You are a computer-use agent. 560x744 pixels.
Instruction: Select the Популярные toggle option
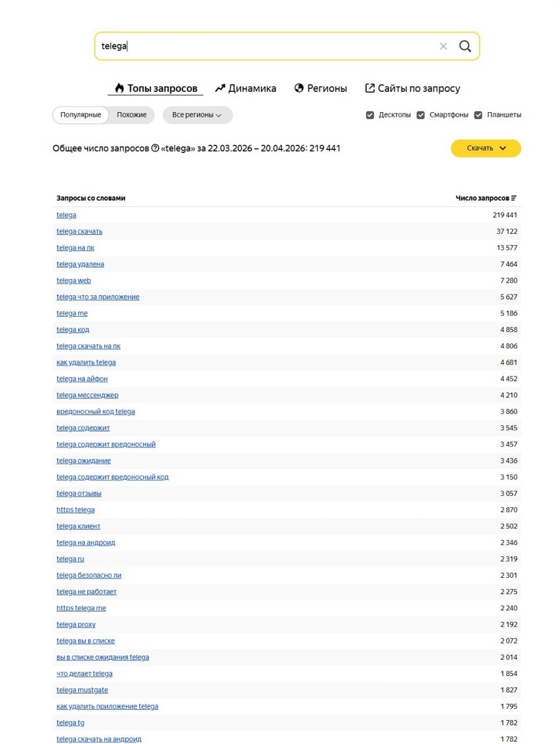coord(81,115)
